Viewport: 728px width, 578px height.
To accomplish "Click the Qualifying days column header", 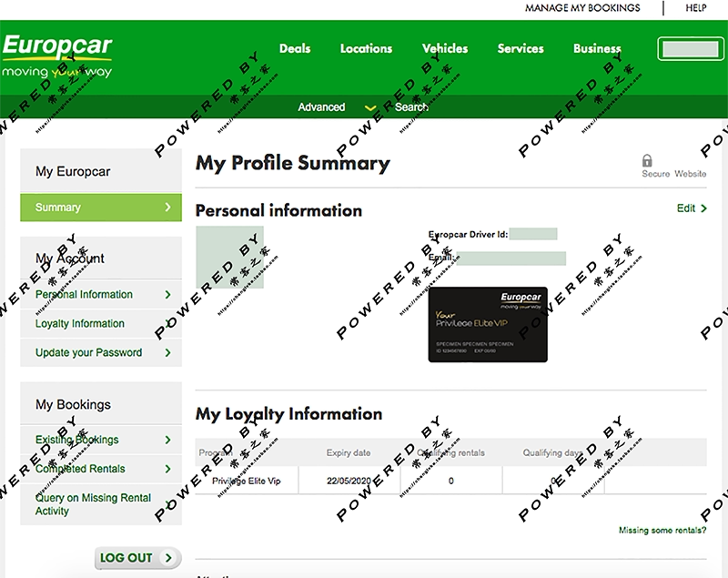I will click(x=553, y=452).
